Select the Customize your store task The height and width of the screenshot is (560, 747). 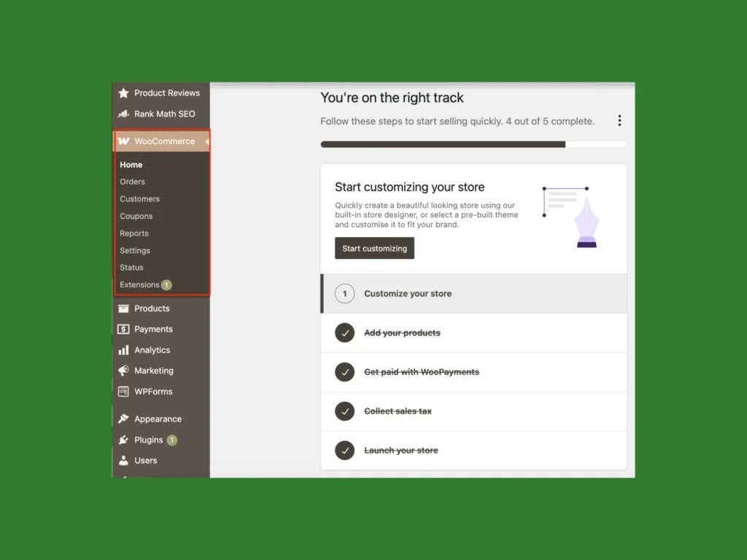pos(474,294)
